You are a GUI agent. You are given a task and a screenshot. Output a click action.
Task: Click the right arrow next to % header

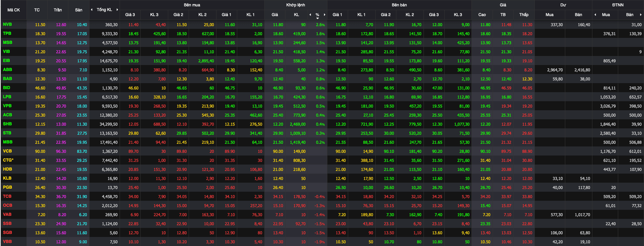tap(324, 15)
